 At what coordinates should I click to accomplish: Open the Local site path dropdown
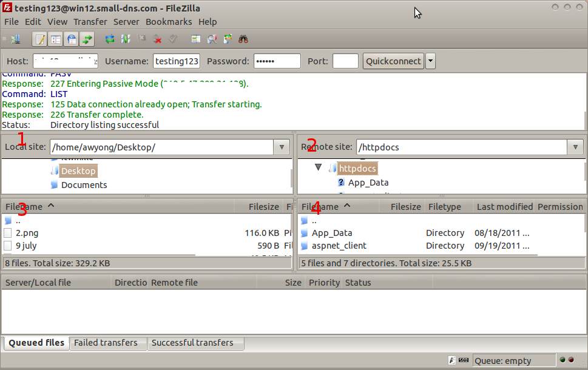click(282, 147)
